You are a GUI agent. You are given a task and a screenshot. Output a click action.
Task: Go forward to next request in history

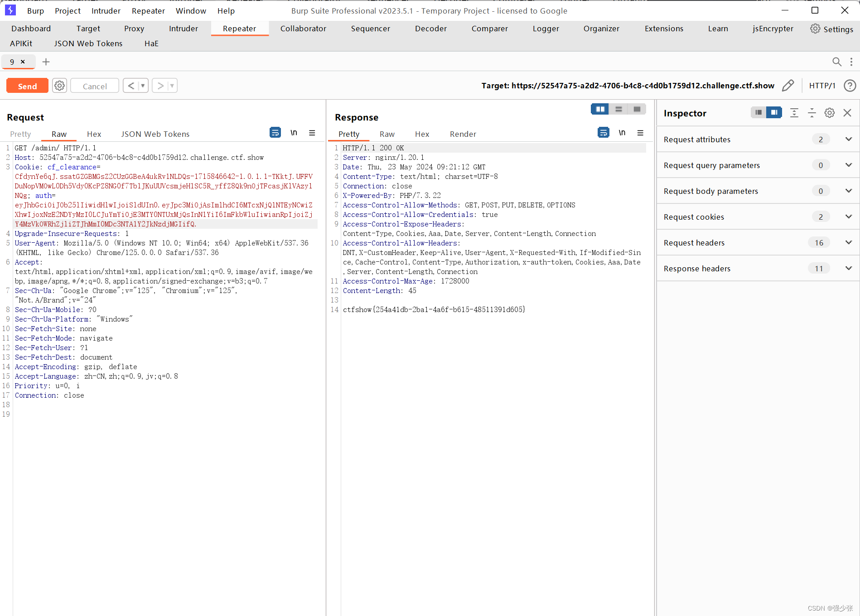coord(160,86)
